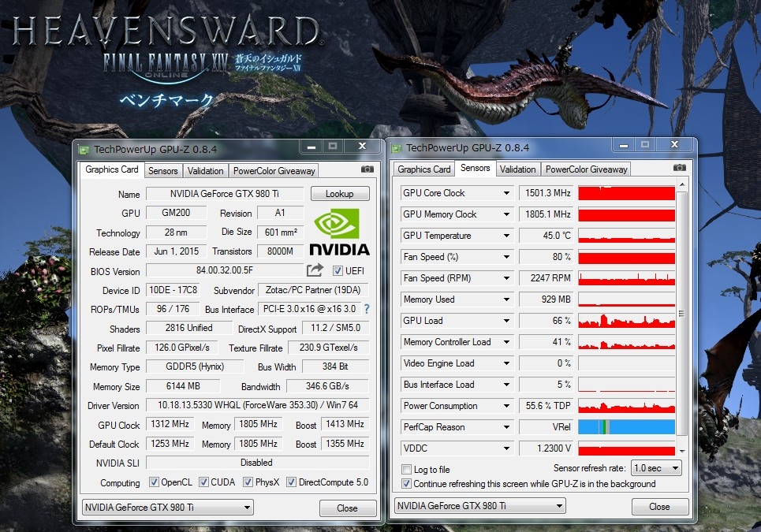Enable the Log to file checkbox
Image resolution: width=761 pixels, height=532 pixels.
click(x=407, y=470)
